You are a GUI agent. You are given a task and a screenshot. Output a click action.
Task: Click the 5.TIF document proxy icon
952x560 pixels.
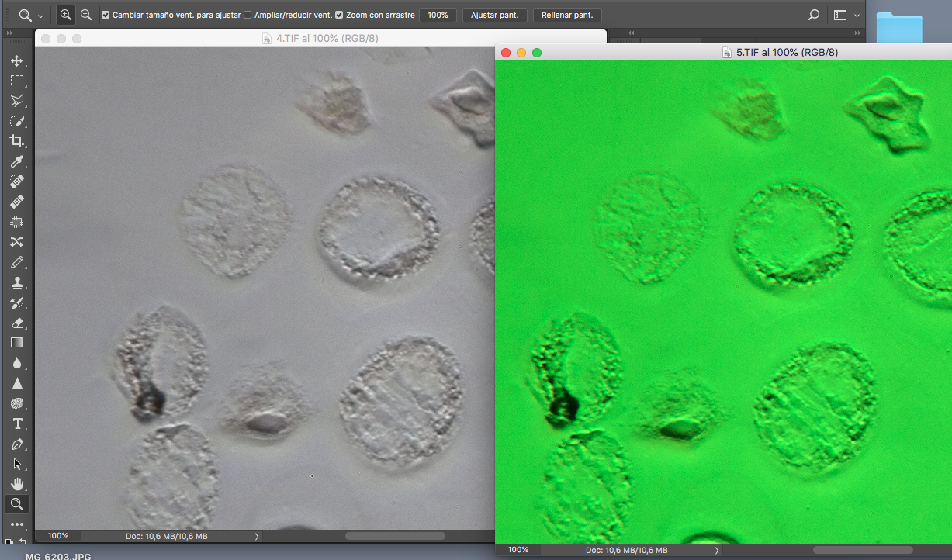[727, 52]
